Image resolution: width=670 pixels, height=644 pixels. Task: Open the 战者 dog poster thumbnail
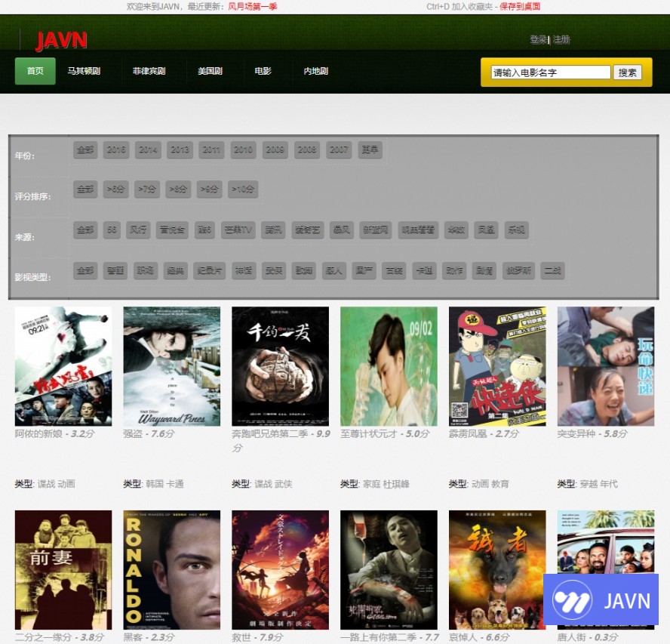(x=497, y=569)
